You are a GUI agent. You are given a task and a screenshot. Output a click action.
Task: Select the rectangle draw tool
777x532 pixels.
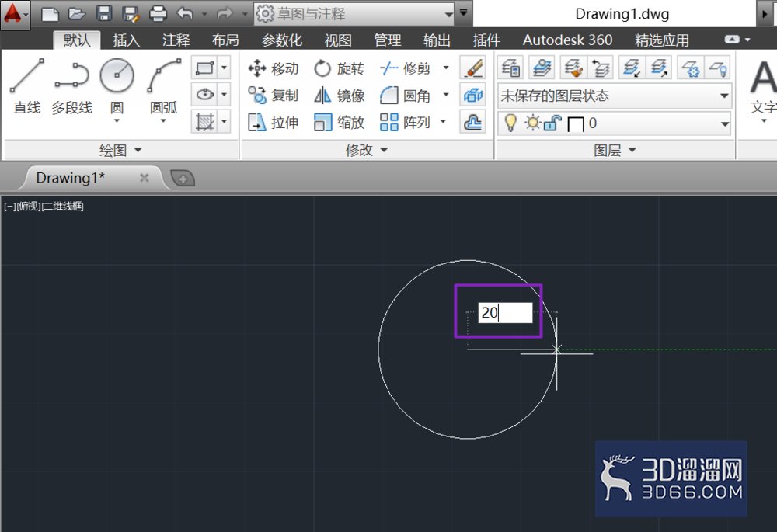(x=204, y=68)
